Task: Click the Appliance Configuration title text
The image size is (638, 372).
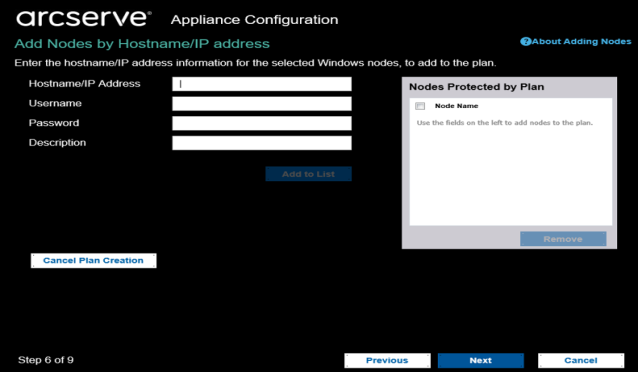Action: point(254,20)
